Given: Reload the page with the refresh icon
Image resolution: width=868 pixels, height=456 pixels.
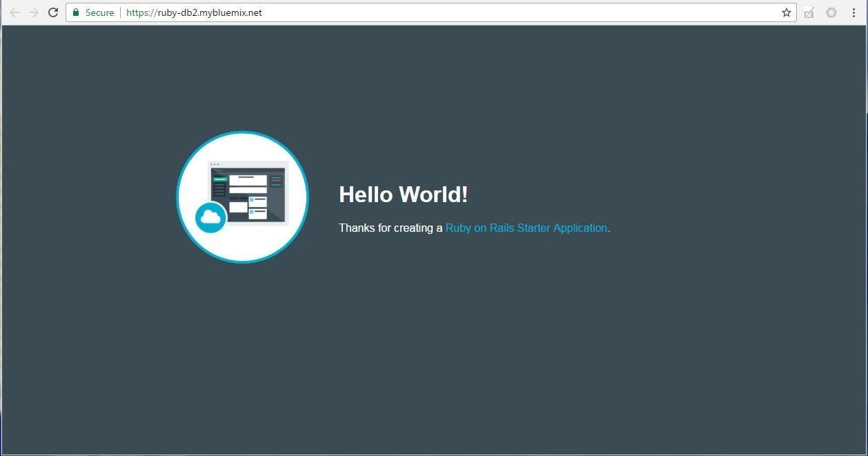Looking at the screenshot, I should 53,12.
